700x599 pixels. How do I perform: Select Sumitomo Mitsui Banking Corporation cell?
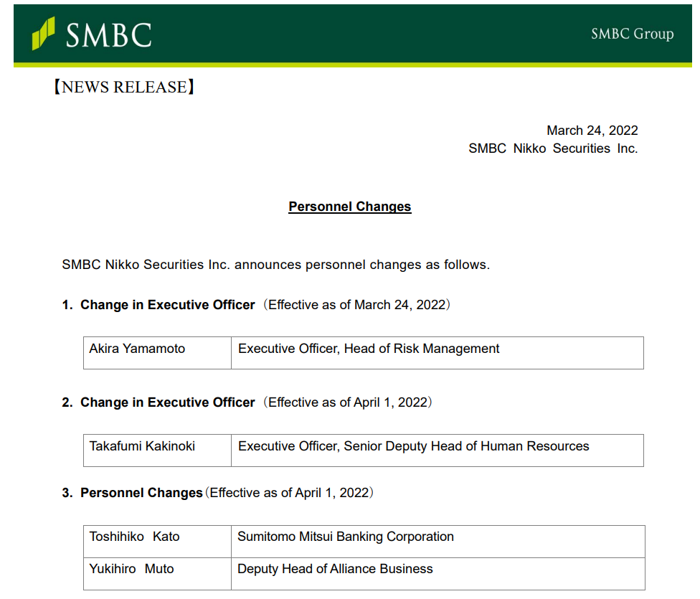coord(438,542)
